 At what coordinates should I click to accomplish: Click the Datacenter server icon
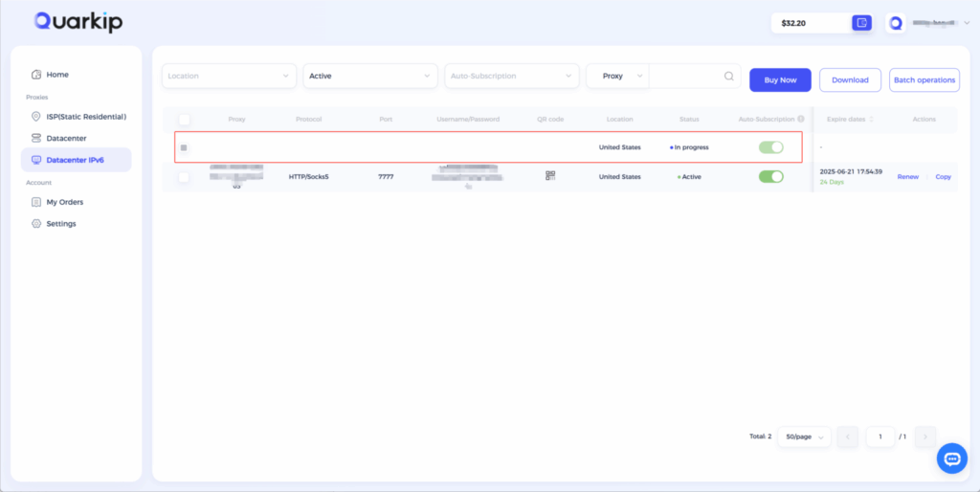coord(36,138)
